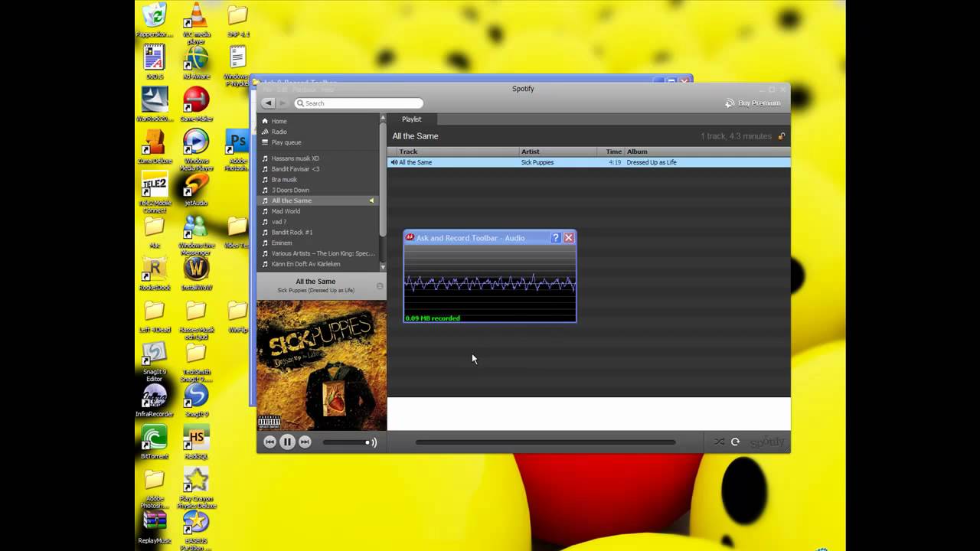Open the Ad-Aware desktop shortcut
980x551 pixels.
click(x=196, y=61)
